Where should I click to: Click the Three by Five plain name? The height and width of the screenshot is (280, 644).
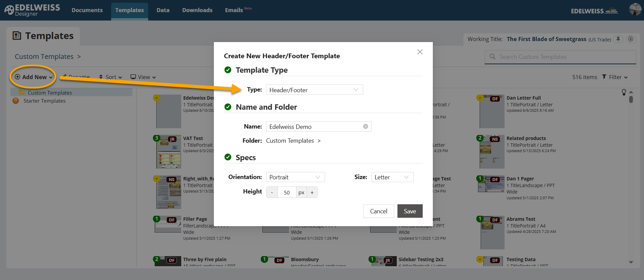point(205,259)
